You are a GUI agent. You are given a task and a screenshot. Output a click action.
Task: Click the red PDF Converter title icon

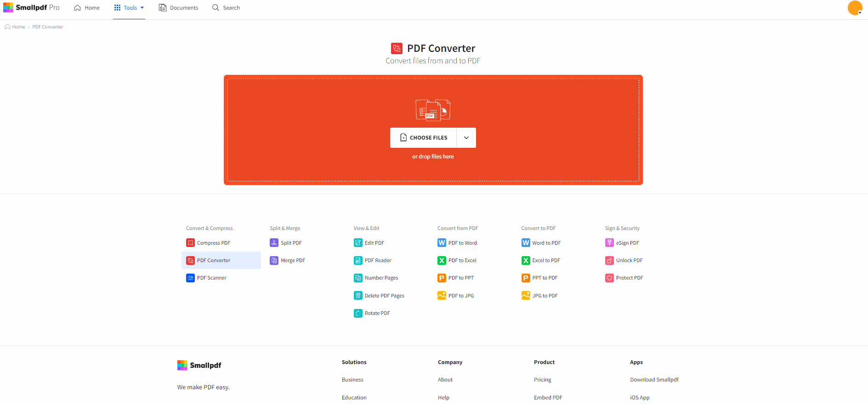click(397, 48)
